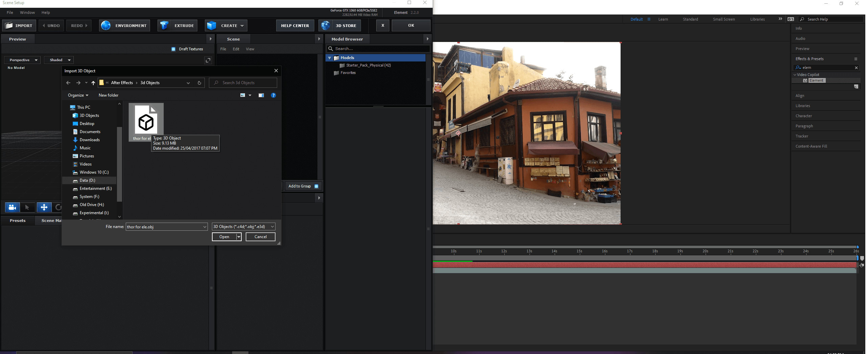Click the Help Center button
Viewport: 868px width, 354px height.
pos(295,26)
